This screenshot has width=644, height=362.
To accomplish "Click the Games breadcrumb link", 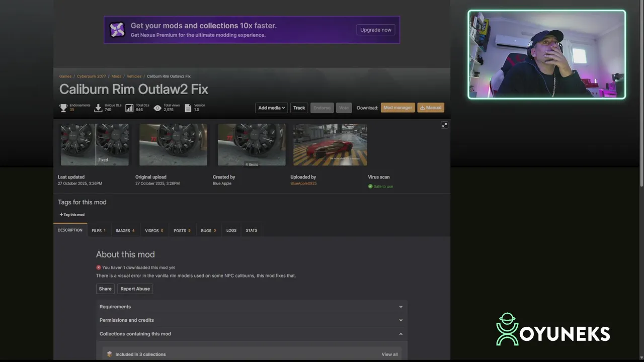I will (65, 76).
